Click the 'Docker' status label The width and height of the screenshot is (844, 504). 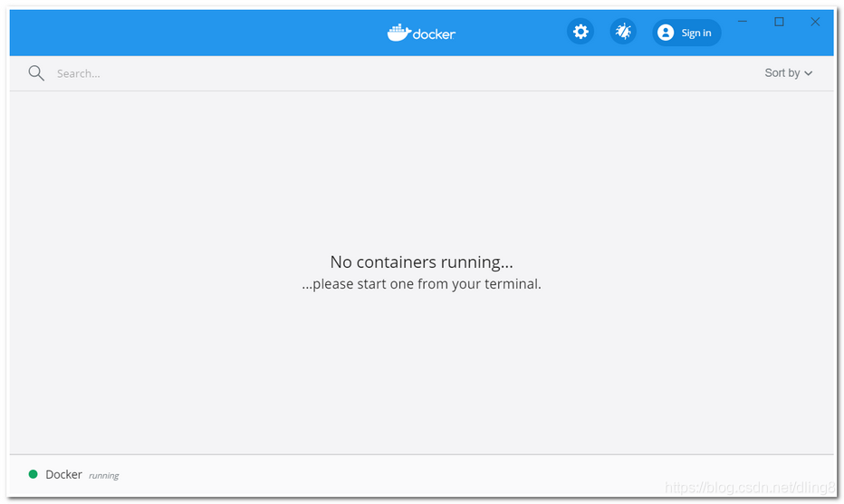click(63, 474)
